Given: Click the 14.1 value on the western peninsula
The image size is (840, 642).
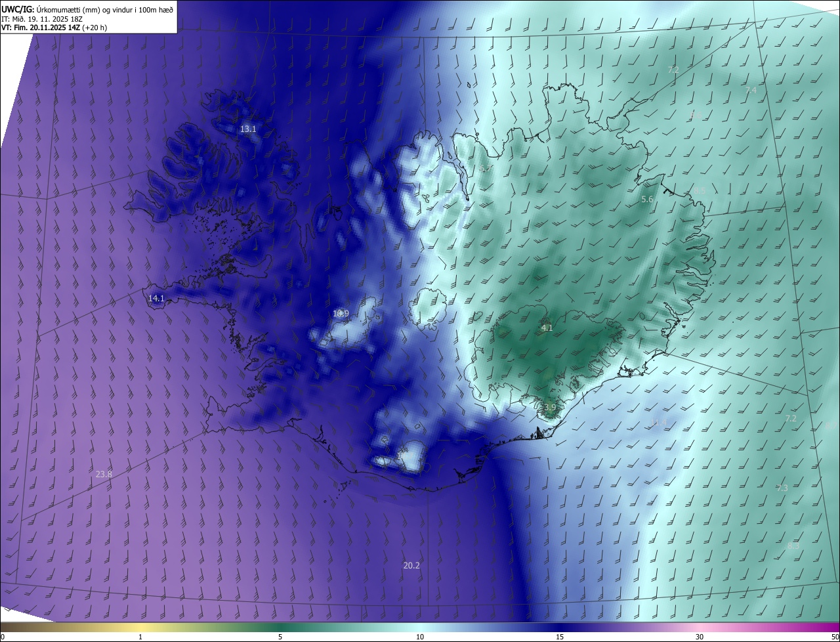Looking at the screenshot, I should tap(156, 299).
